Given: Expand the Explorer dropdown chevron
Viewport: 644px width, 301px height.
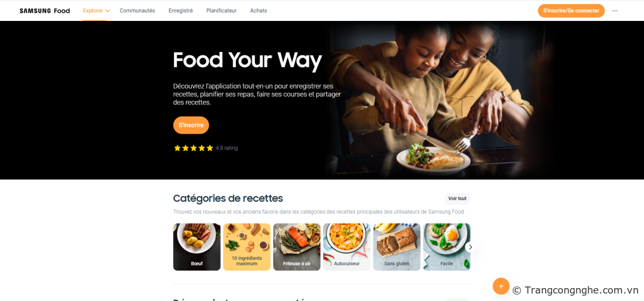Looking at the screenshot, I should 108,11.
